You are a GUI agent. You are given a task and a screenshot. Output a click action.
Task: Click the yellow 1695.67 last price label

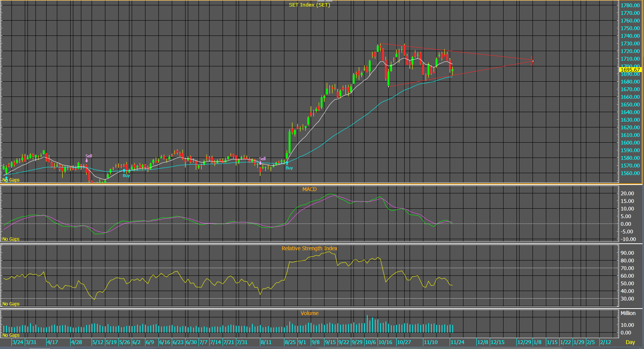pos(631,70)
